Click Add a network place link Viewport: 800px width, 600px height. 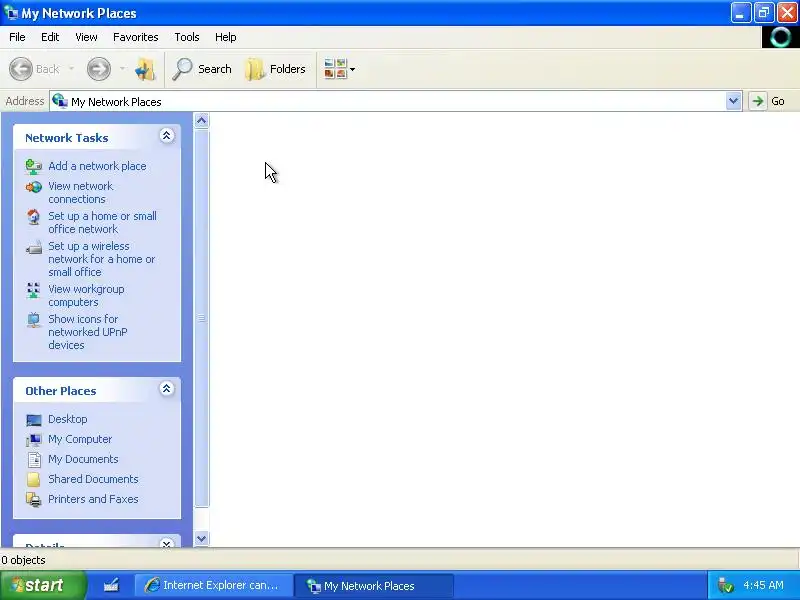click(97, 166)
